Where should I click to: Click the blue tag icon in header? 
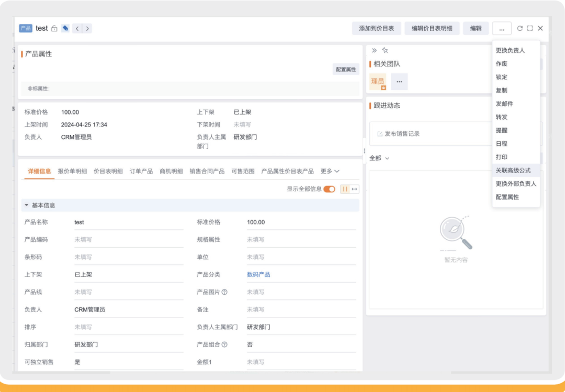tap(65, 28)
